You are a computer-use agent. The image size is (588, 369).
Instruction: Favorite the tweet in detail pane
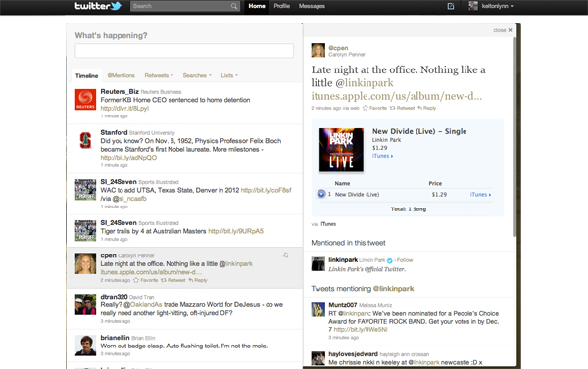point(374,108)
